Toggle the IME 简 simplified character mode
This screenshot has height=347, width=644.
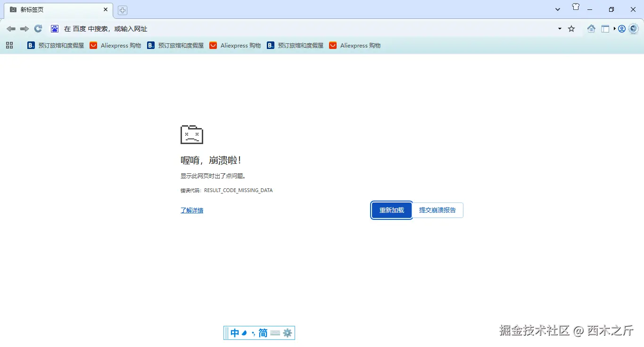click(263, 333)
